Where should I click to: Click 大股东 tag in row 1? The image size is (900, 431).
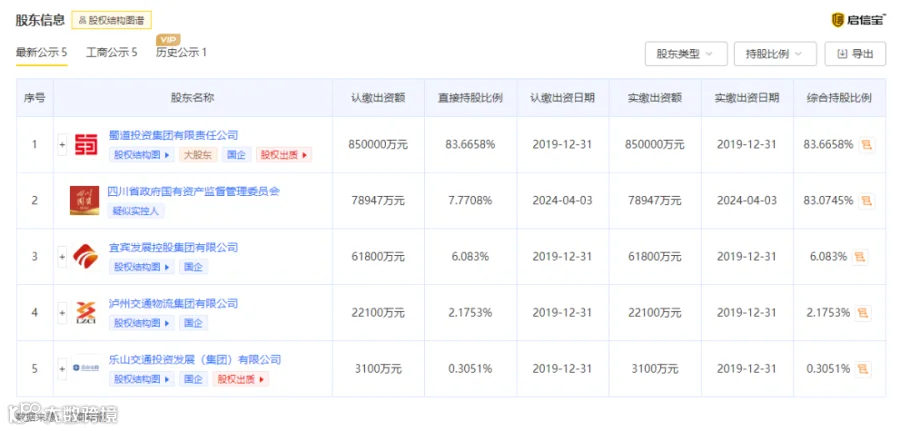(x=198, y=154)
